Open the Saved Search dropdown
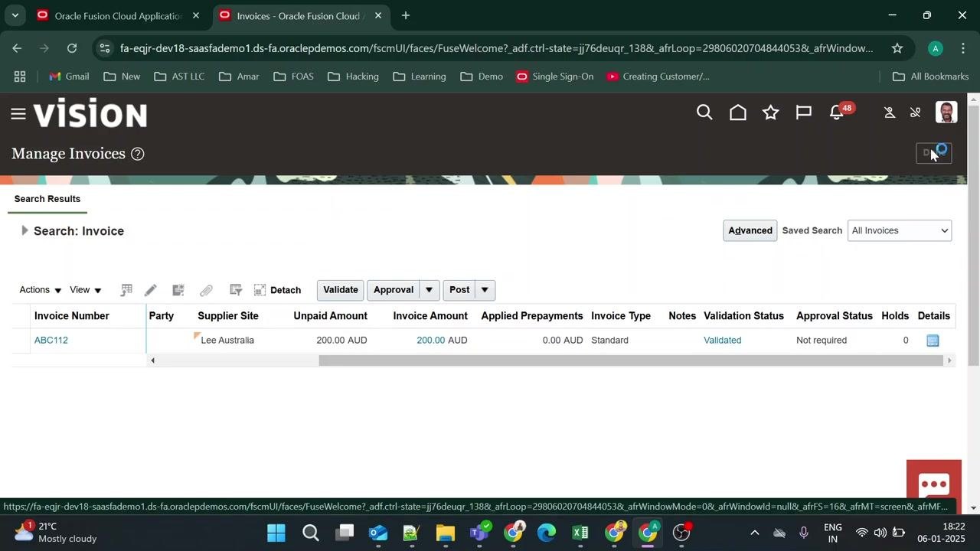Screen dimensions: 980x551 pyautogui.click(x=900, y=230)
